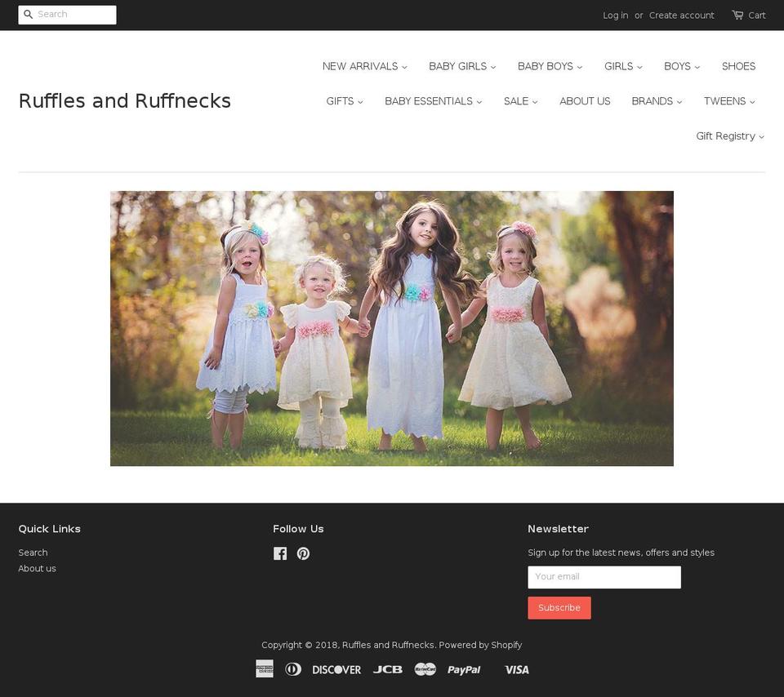784x697 pixels.
Task: Click the Diners Club payment icon
Action: coord(293,669)
